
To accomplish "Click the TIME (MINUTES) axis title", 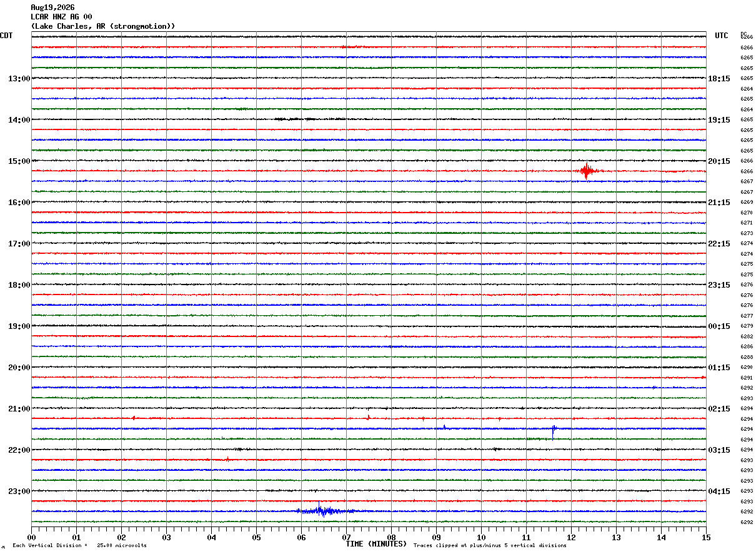I will tap(376, 544).
